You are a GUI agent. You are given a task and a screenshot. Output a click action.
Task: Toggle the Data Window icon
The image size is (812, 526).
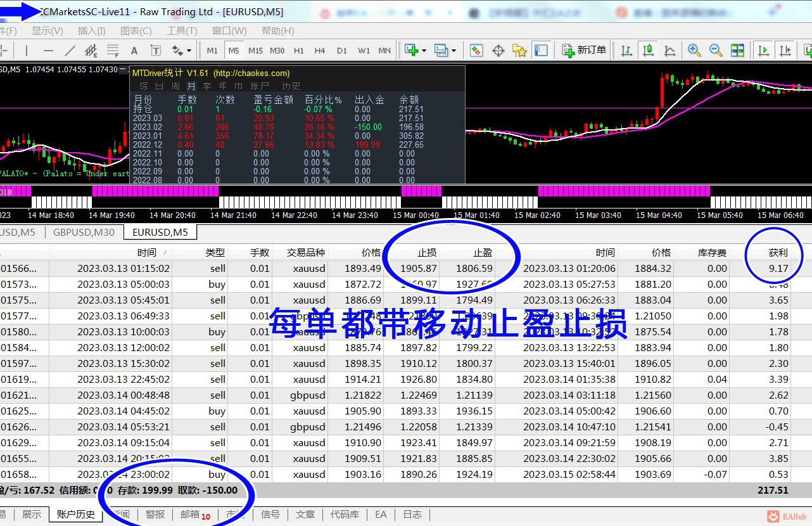498,51
